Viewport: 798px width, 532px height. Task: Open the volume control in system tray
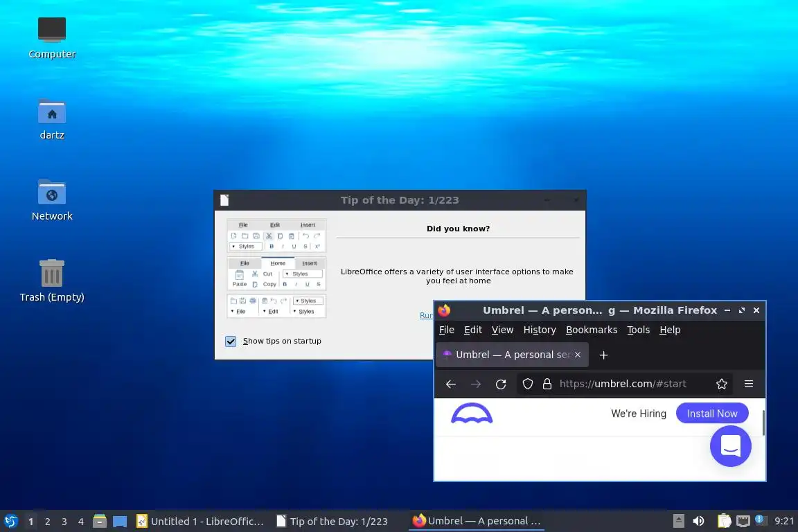699,521
